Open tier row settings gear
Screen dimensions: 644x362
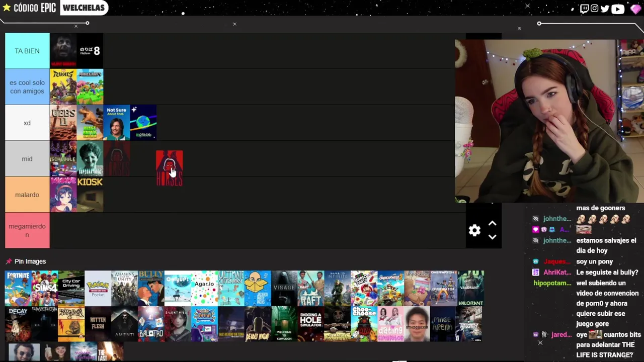coord(474,230)
